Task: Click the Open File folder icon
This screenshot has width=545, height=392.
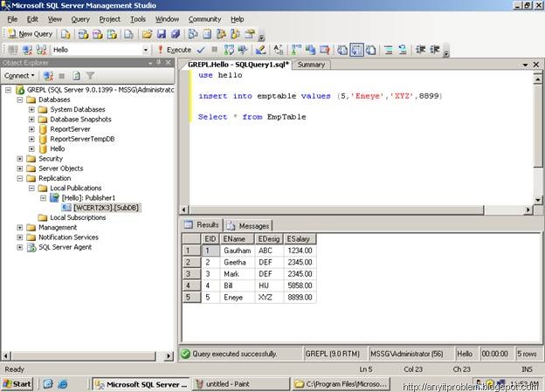Action: [147, 34]
